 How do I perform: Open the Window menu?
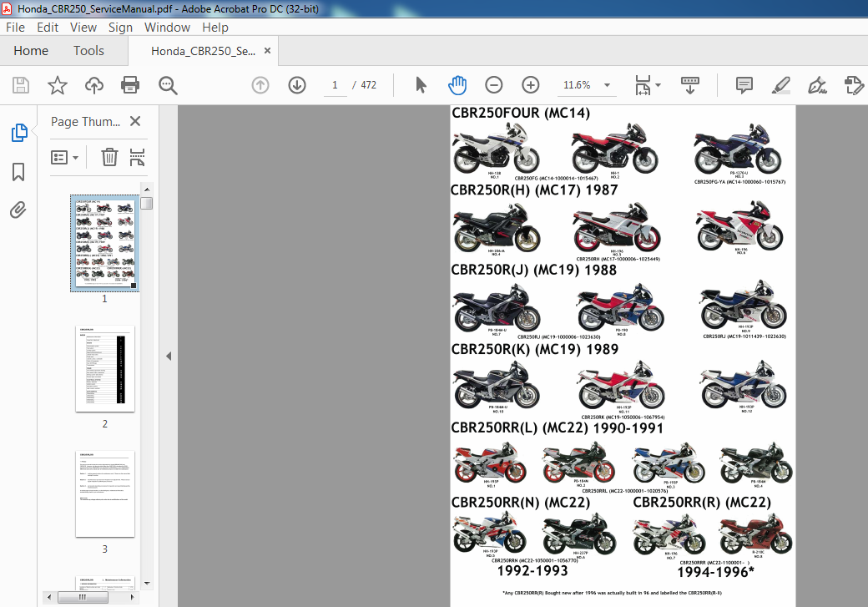click(167, 28)
